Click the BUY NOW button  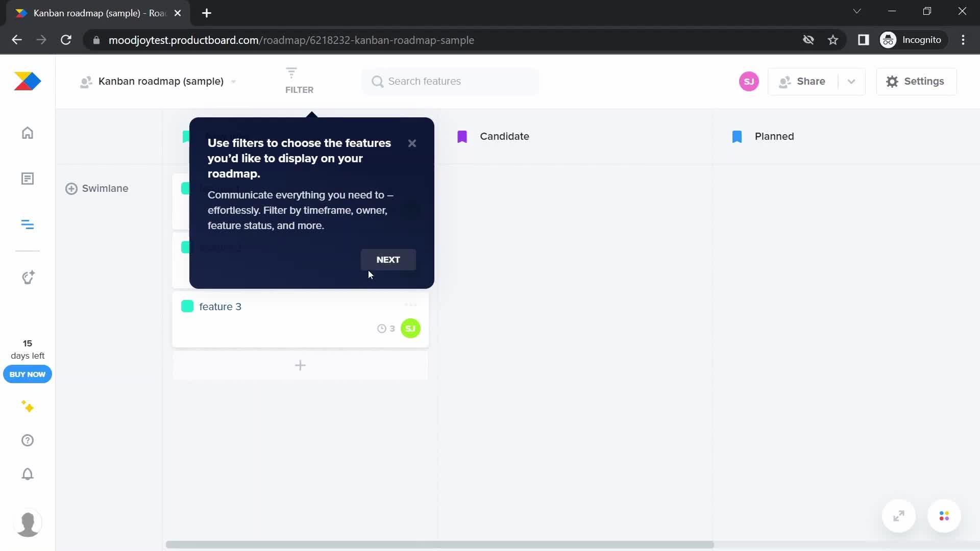pyautogui.click(x=28, y=374)
